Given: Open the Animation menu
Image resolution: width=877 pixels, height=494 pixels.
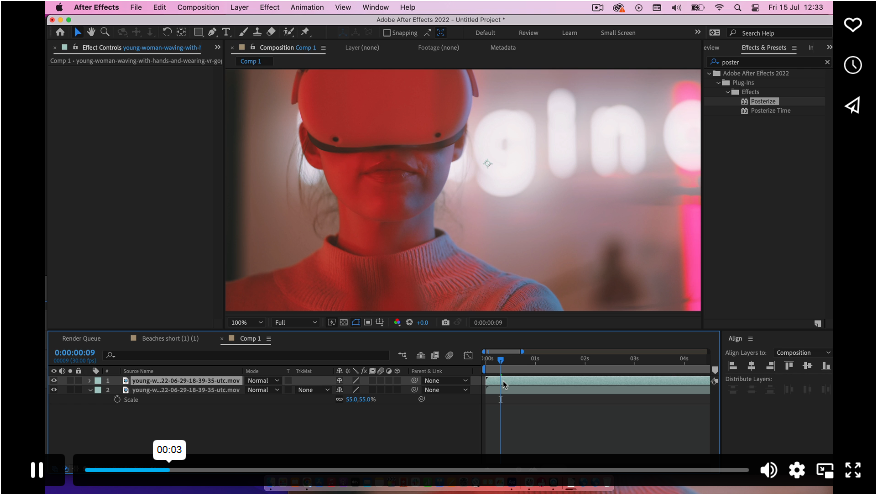Looking at the screenshot, I should pyautogui.click(x=307, y=7).
